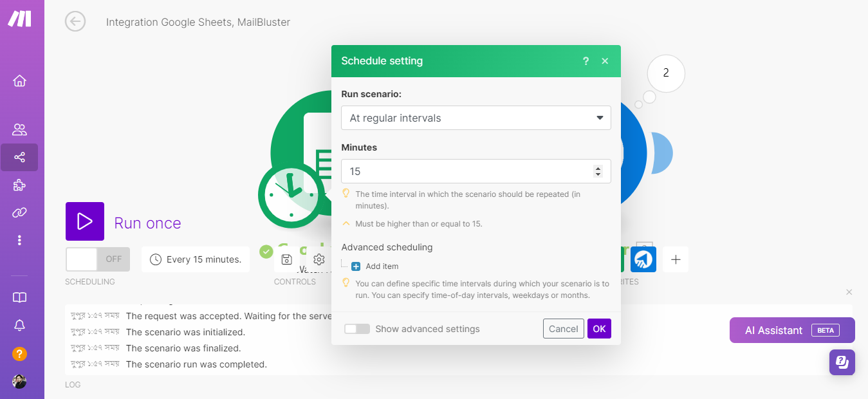The height and width of the screenshot is (399, 868).
Task: Expand the Run scenario dropdown
Action: click(x=476, y=118)
